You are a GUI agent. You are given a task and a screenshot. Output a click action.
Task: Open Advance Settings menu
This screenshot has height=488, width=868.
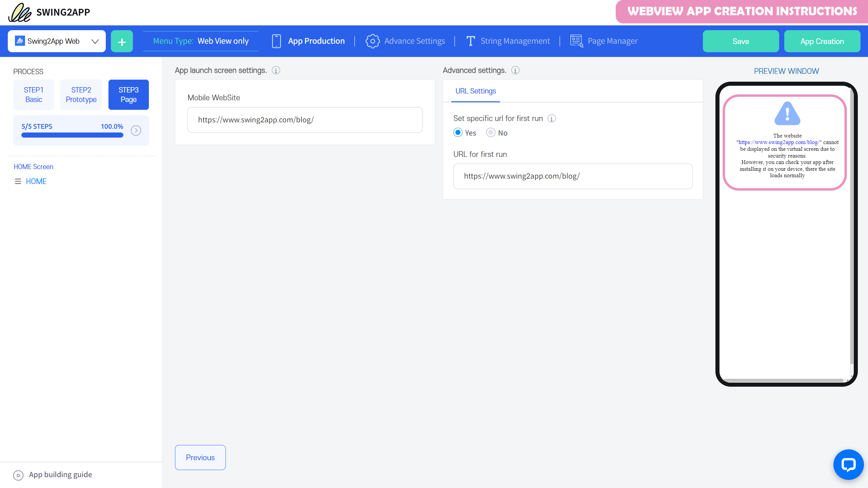(x=414, y=41)
